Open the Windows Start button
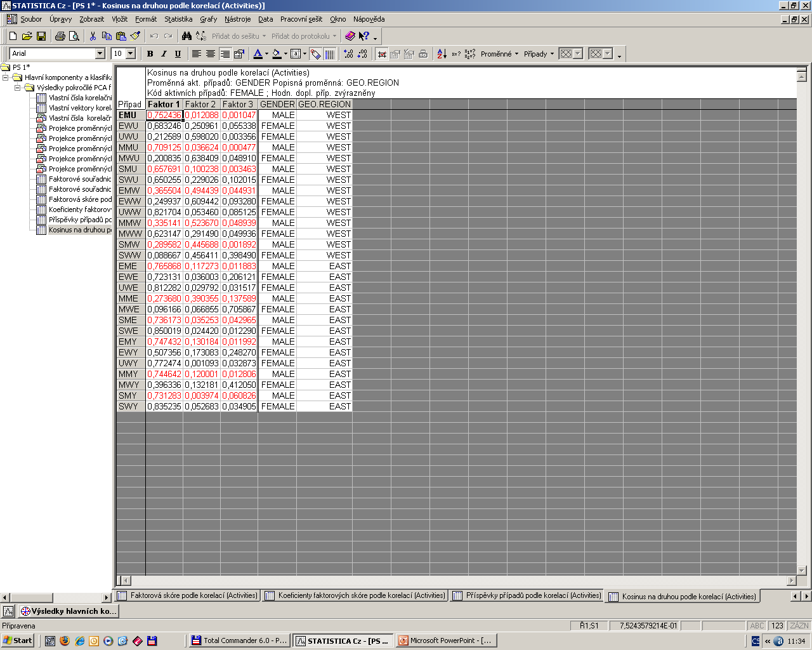This screenshot has width=812, height=650. click(18, 640)
